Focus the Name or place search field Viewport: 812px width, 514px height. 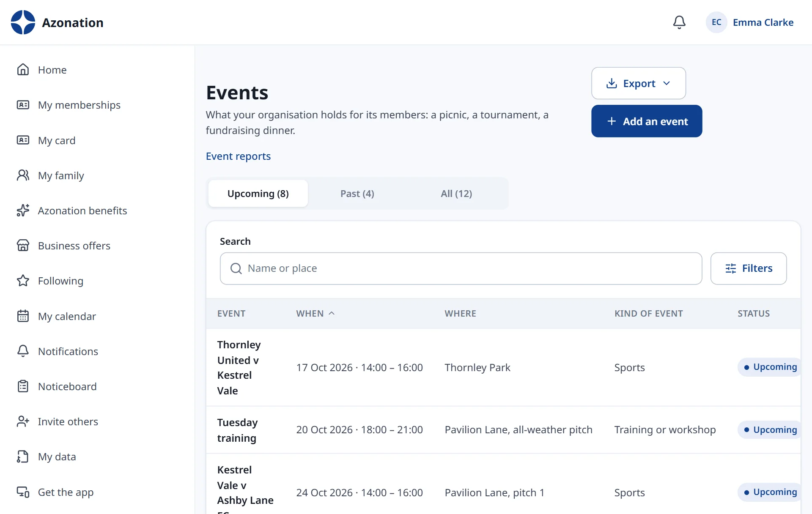pyautogui.click(x=461, y=268)
